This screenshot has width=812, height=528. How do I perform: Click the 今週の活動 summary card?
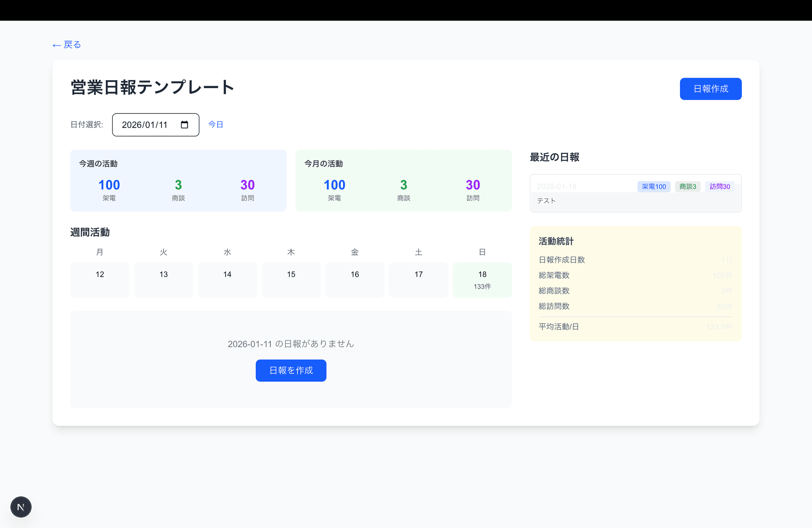pos(178,180)
